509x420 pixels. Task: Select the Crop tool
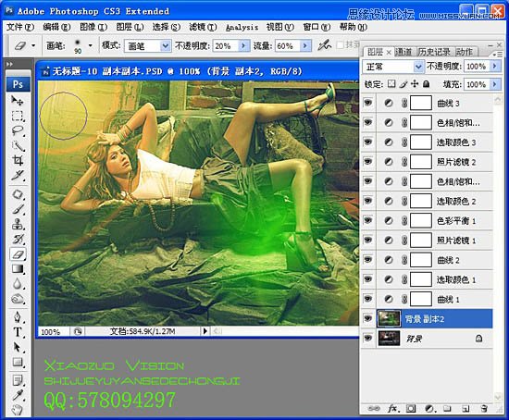click(x=17, y=160)
